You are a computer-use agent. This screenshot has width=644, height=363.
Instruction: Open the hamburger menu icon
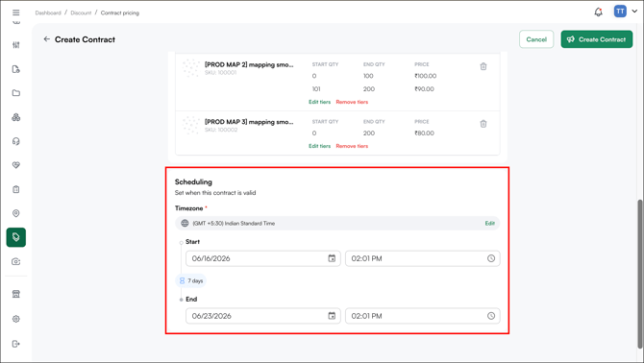click(x=16, y=12)
